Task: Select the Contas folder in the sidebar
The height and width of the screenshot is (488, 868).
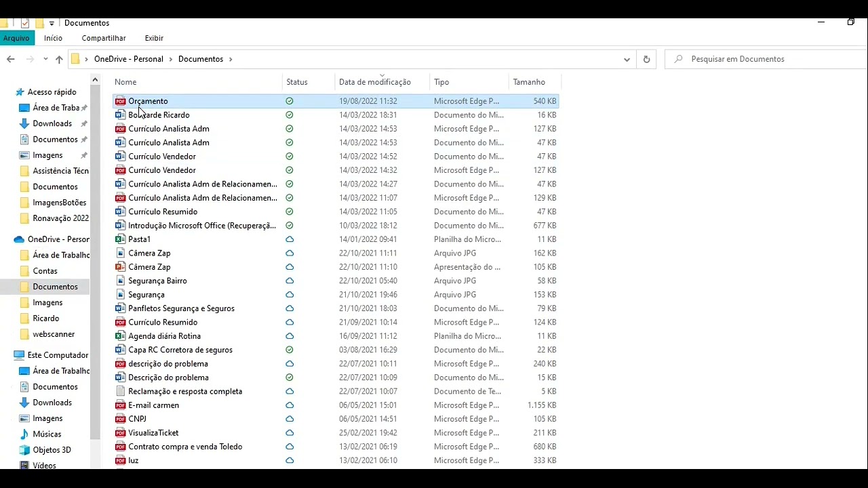Action: [45, 271]
